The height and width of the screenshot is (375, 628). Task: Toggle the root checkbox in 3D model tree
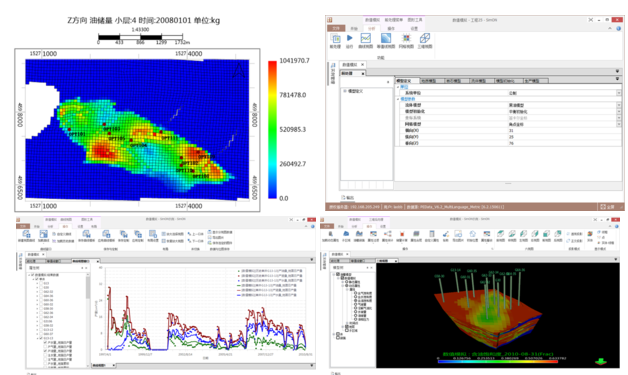[x=338, y=274]
